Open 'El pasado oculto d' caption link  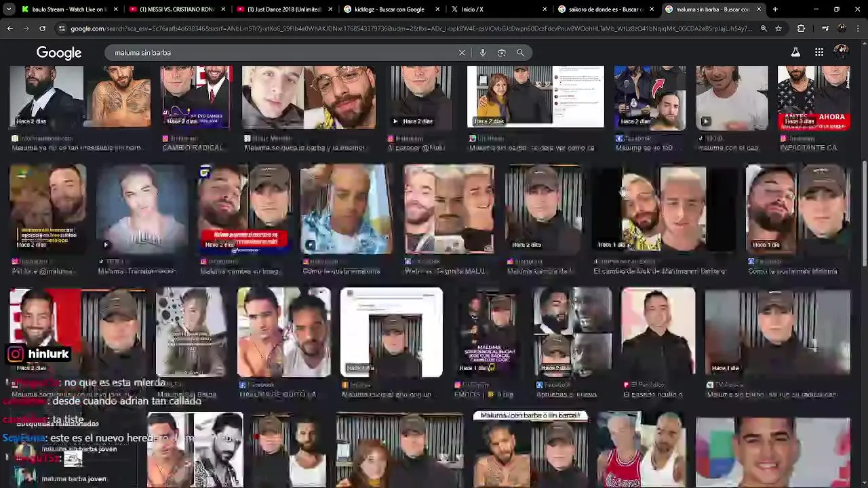[x=652, y=394]
